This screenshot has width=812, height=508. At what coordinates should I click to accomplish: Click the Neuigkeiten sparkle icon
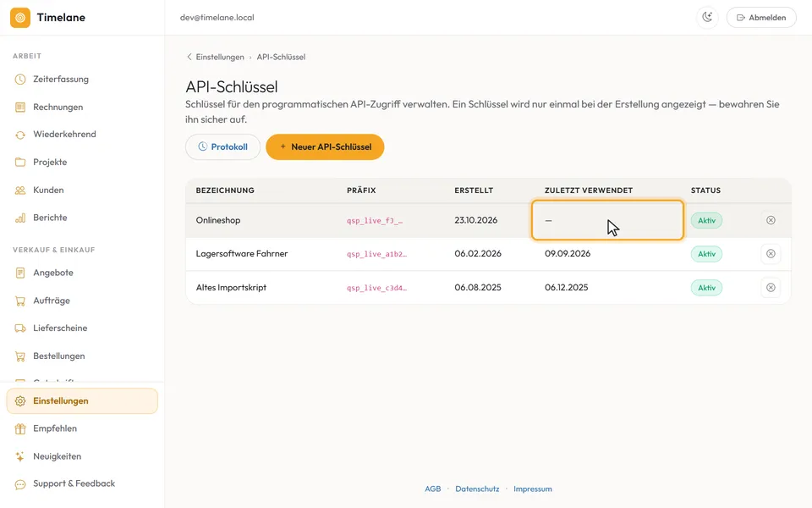pos(20,456)
